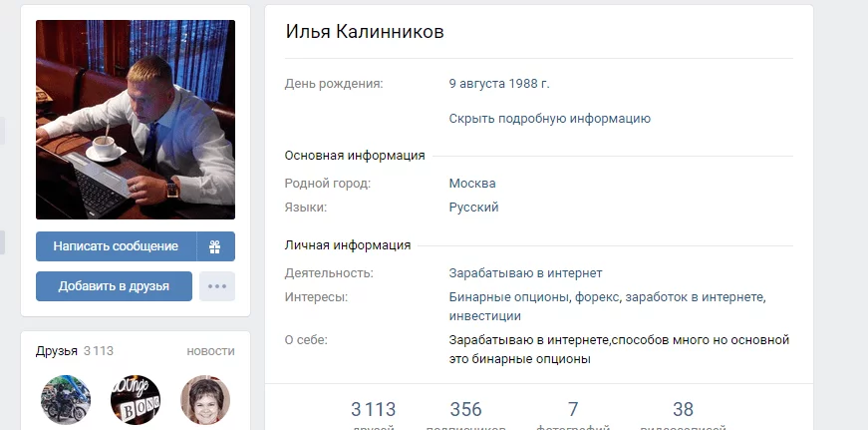Open the woman's friend avatar
This screenshot has height=430, width=868.
click(205, 399)
